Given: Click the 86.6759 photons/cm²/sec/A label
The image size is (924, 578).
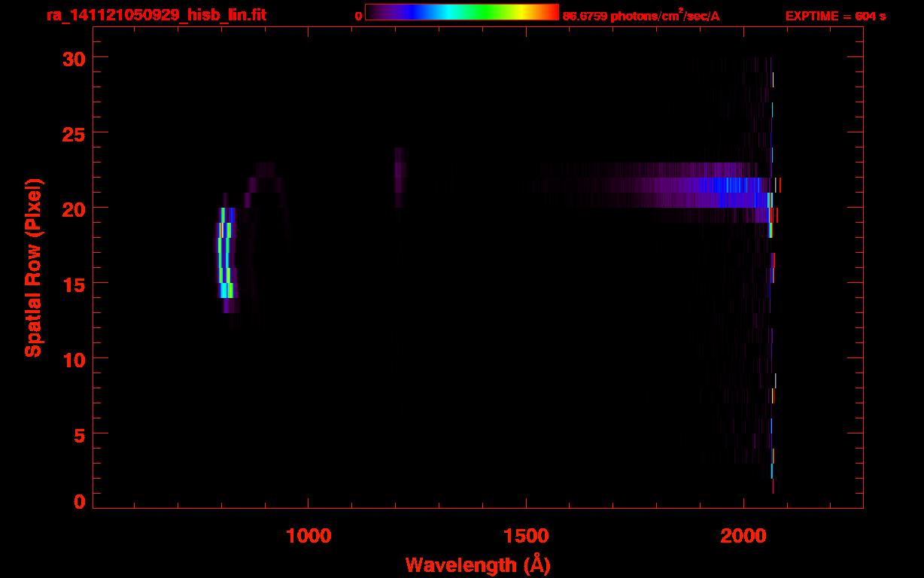Looking at the screenshot, I should point(641,15).
